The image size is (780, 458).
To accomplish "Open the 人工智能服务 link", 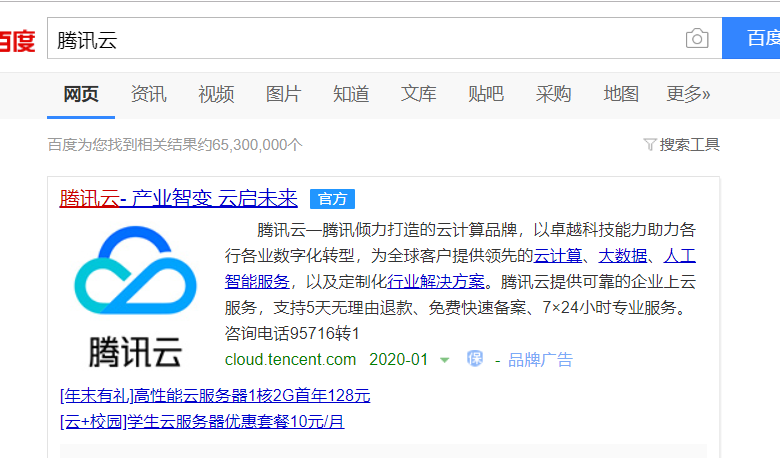I will pos(257,281).
